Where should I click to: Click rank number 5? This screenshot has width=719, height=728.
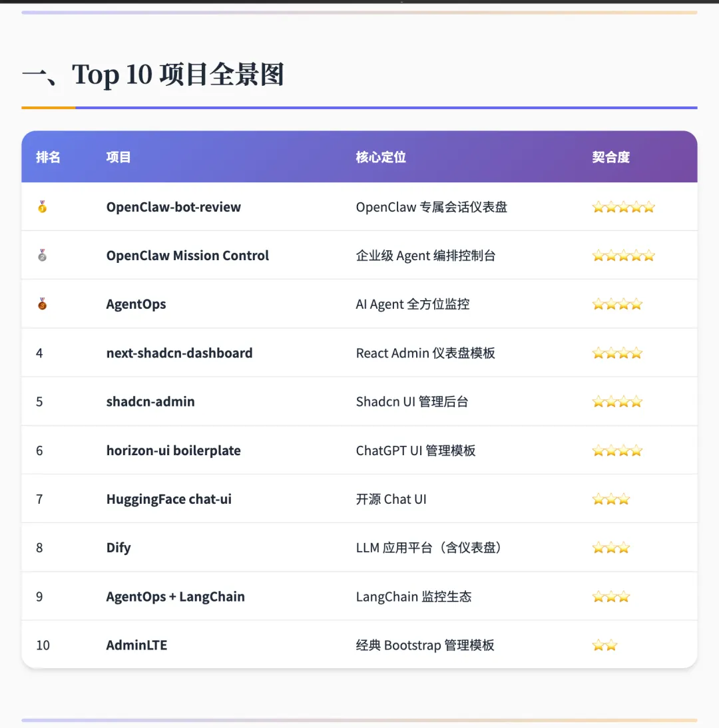pyautogui.click(x=39, y=402)
